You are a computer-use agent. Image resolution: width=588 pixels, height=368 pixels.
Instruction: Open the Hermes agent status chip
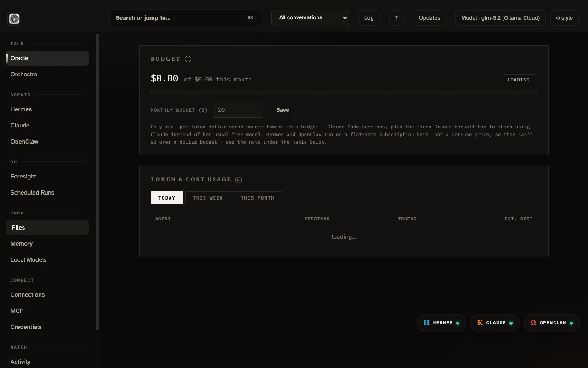tap(441, 323)
